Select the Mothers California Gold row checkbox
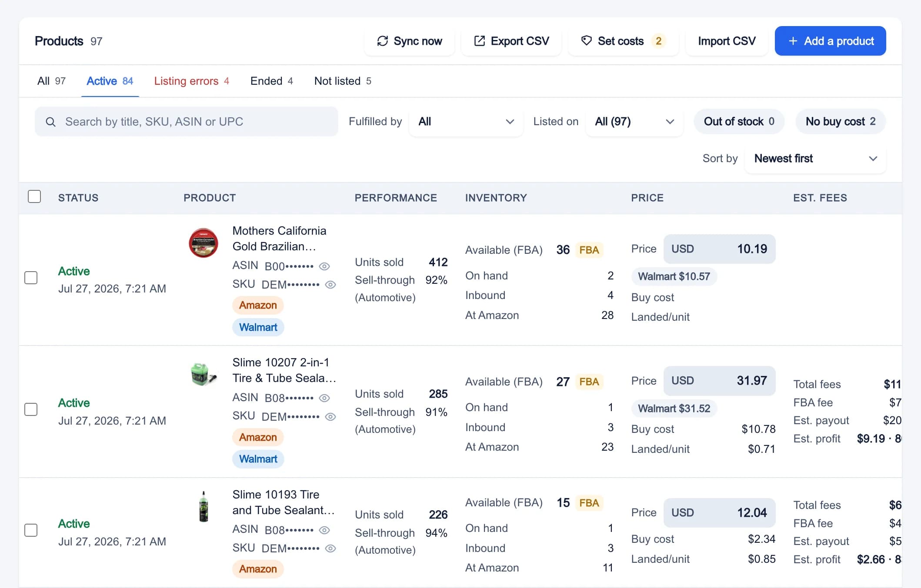Screen dimensions: 921x588 [x=31, y=278]
